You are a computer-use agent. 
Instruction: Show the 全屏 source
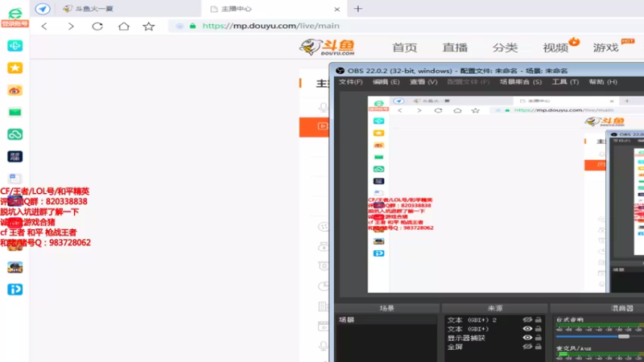527,347
